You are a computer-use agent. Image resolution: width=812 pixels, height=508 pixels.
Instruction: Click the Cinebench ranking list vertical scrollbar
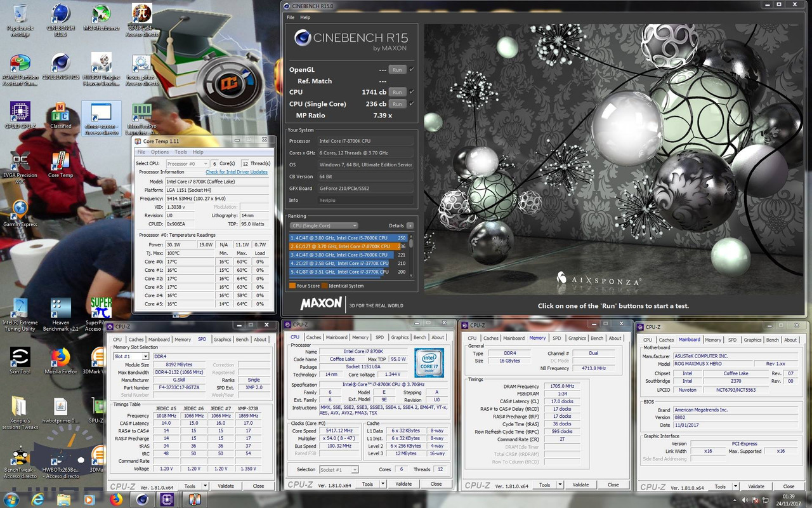(411, 256)
